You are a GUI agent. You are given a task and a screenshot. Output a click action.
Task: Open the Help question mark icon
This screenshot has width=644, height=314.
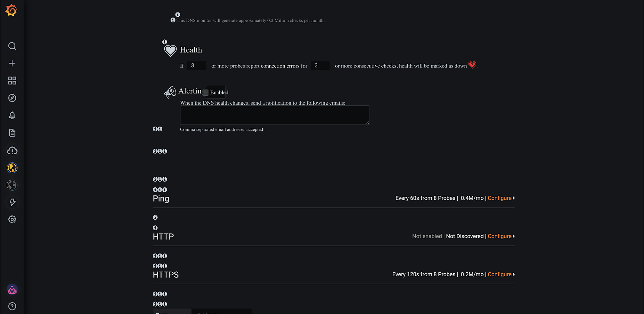coord(12,306)
